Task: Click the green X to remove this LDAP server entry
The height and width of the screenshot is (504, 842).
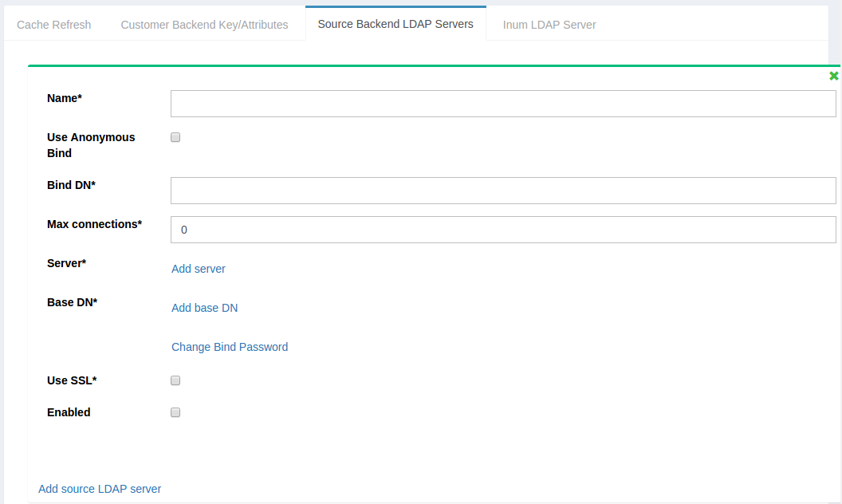Action: click(x=834, y=76)
